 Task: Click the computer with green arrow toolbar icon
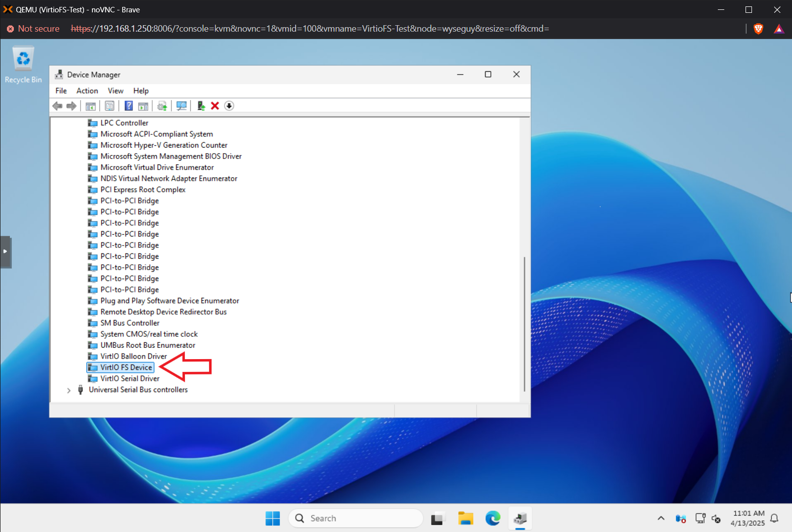(x=201, y=106)
